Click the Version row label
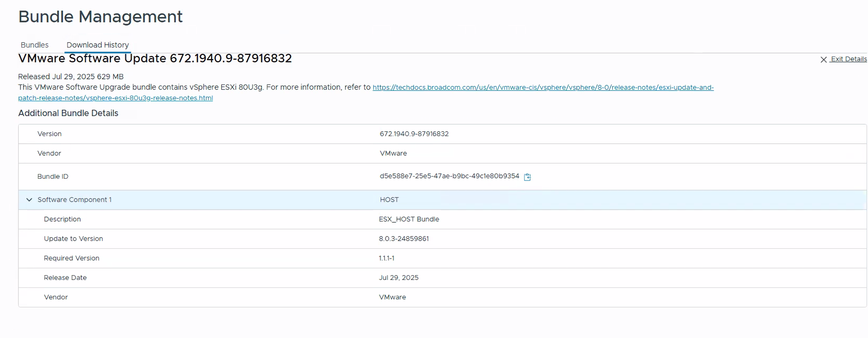Viewport: 868px width, 338px height. pos(50,134)
